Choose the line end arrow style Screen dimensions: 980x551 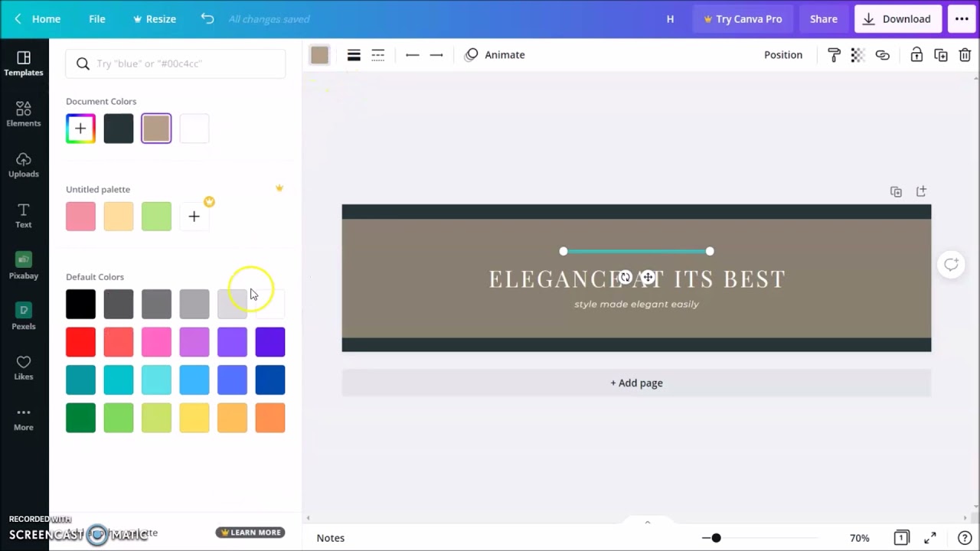(x=436, y=54)
